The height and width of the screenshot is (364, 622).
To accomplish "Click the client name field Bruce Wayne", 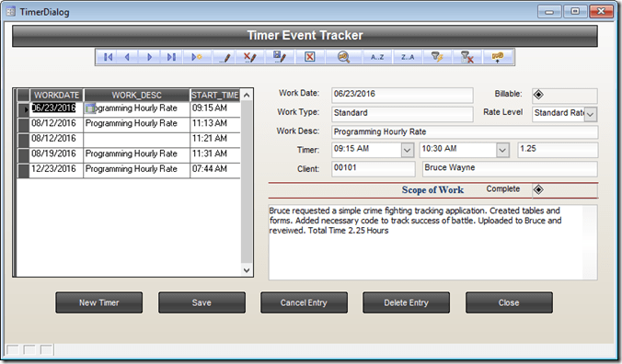I will [510, 168].
